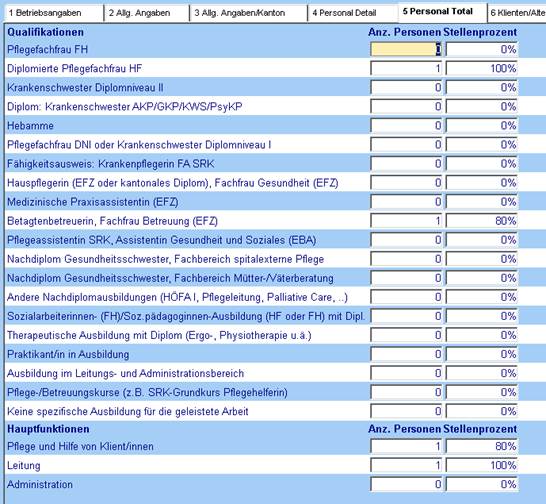Click Anz. Personen field for Administration
Image resolution: width=546 pixels, height=504 pixels.
406,484
